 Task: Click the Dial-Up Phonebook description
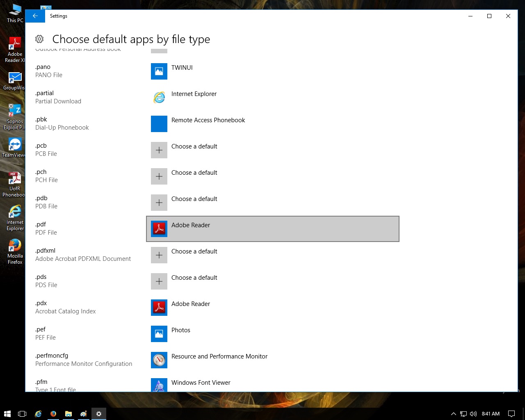point(62,128)
